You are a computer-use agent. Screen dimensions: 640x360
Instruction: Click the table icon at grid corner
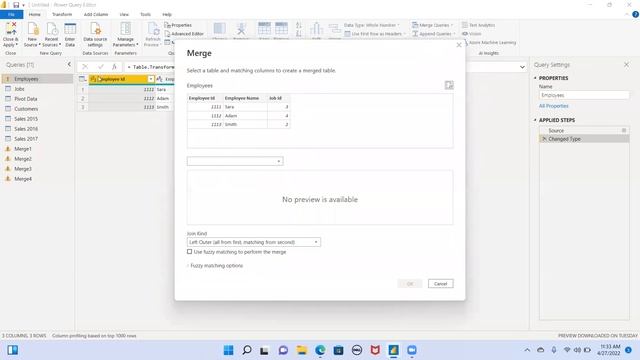(x=82, y=79)
